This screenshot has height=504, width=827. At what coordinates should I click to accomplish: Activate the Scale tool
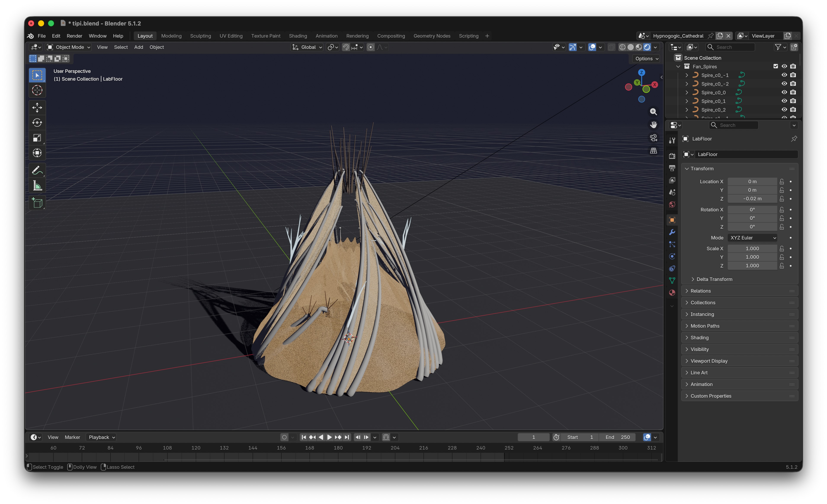tap(37, 138)
